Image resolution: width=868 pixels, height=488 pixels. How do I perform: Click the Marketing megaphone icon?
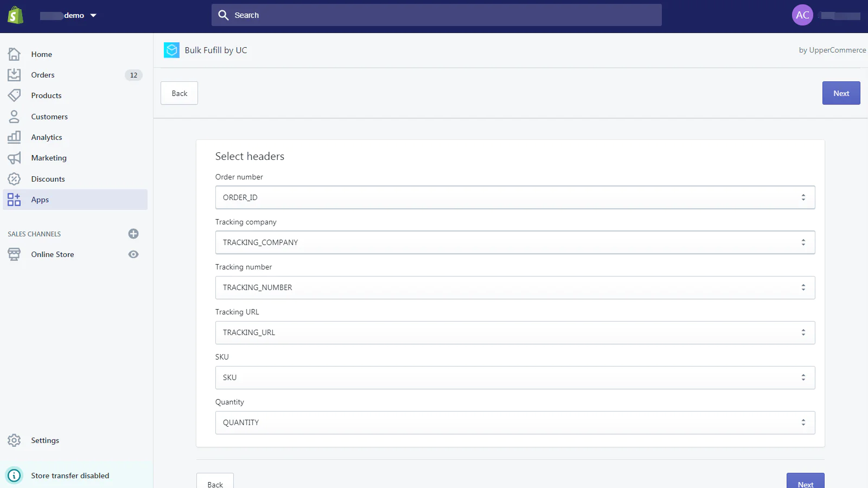(14, 158)
